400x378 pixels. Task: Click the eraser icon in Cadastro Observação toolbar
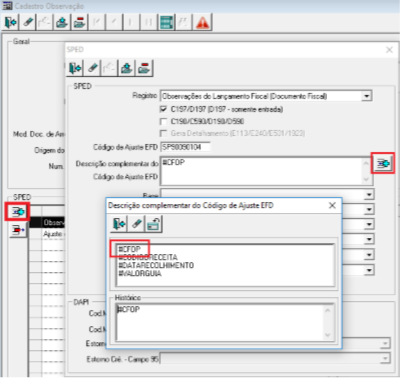click(x=28, y=23)
